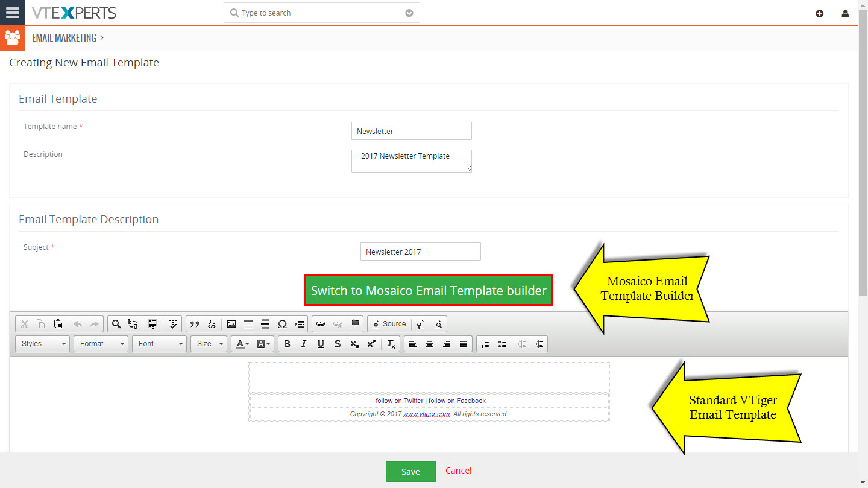Image resolution: width=868 pixels, height=488 pixels.
Task: Click the Select All icon
Action: click(153, 324)
